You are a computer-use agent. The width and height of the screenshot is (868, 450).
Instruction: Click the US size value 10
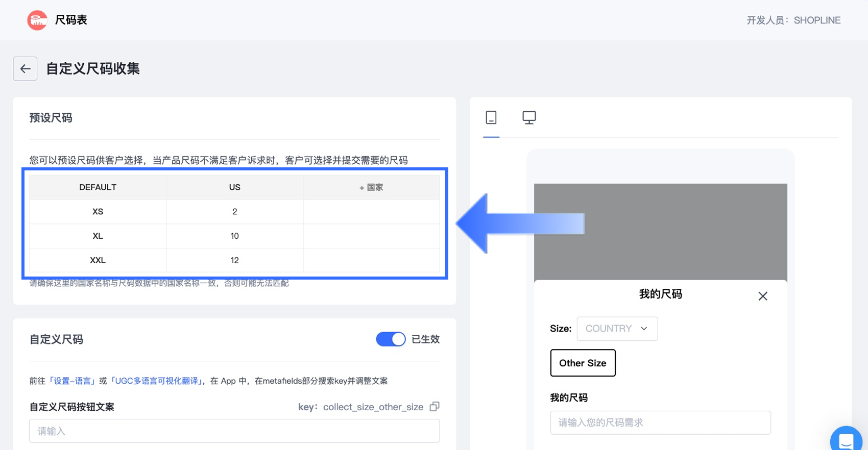235,236
